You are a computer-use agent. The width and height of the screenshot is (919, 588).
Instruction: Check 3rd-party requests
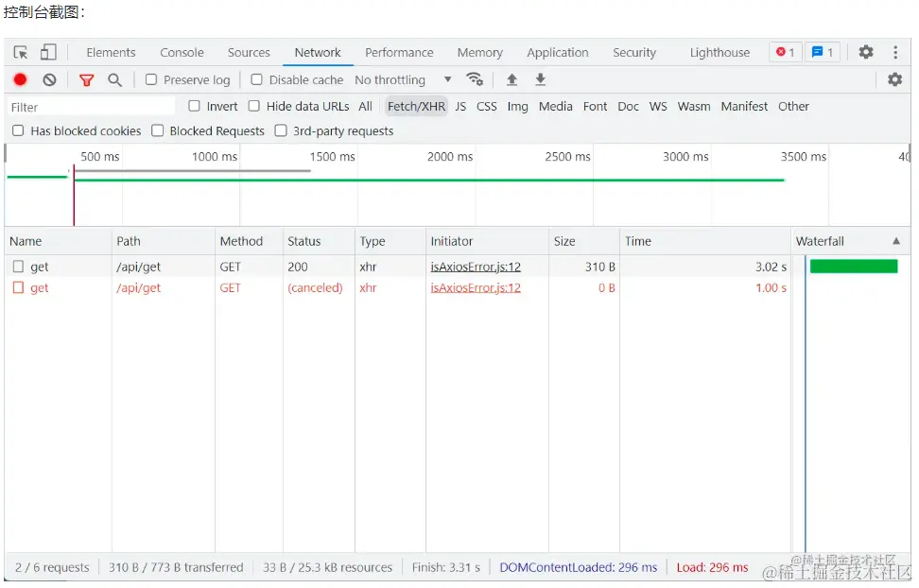coord(282,130)
